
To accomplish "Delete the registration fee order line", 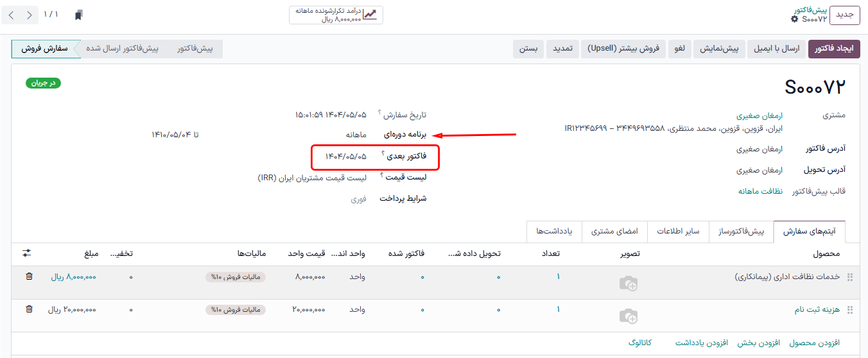I will coord(29,309).
